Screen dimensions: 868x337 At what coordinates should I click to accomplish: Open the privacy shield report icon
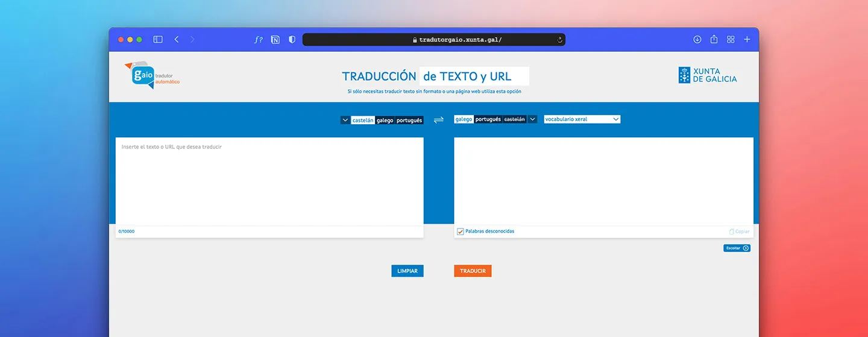point(292,39)
